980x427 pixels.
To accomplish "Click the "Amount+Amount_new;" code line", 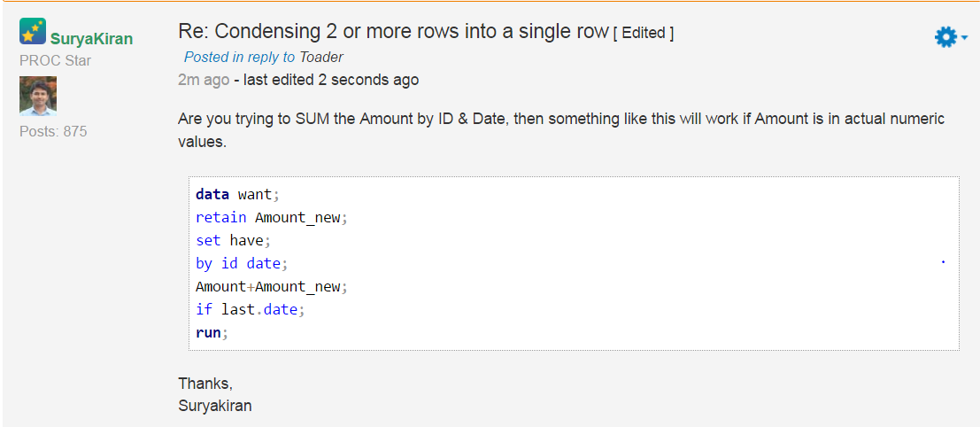I will pos(272,286).
